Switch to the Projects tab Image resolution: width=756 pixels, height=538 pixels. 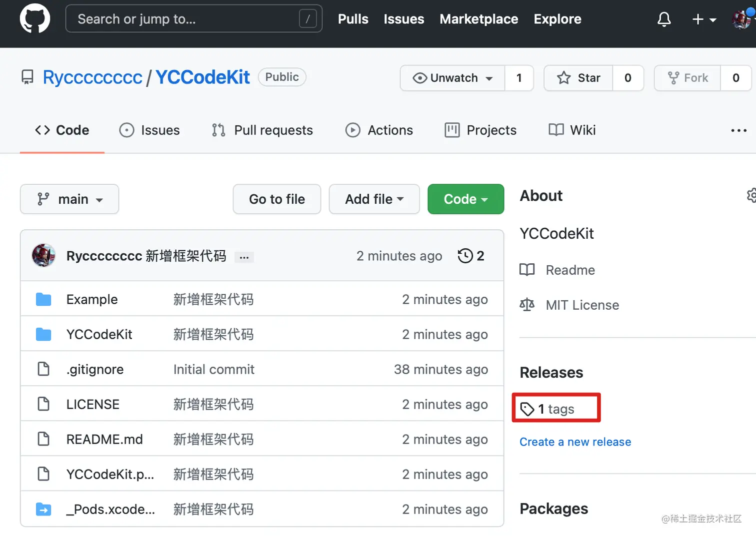[x=480, y=130]
